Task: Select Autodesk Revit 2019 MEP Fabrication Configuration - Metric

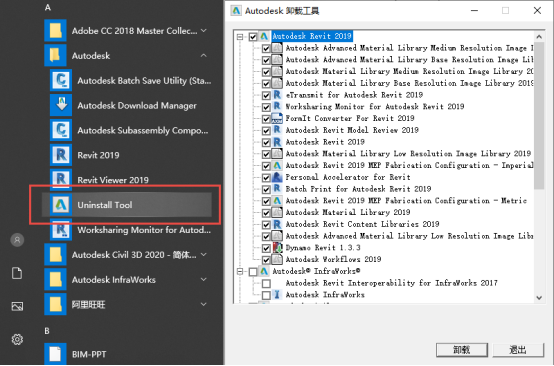Action: pos(406,201)
